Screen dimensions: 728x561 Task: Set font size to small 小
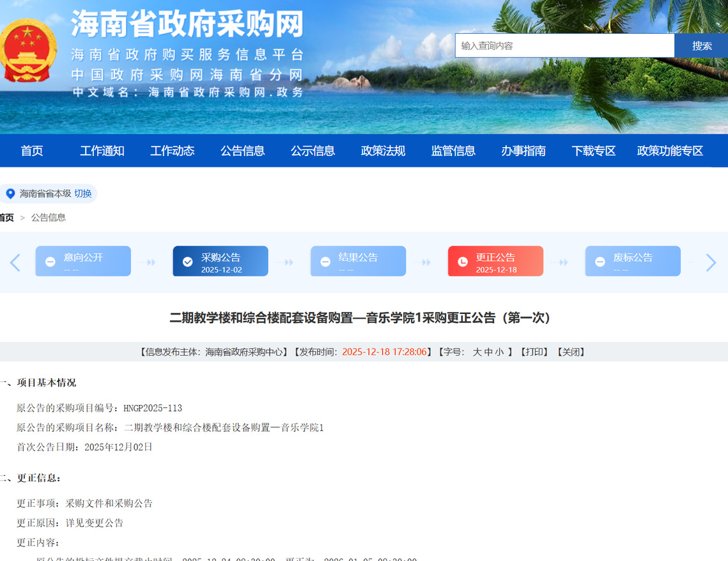click(499, 352)
